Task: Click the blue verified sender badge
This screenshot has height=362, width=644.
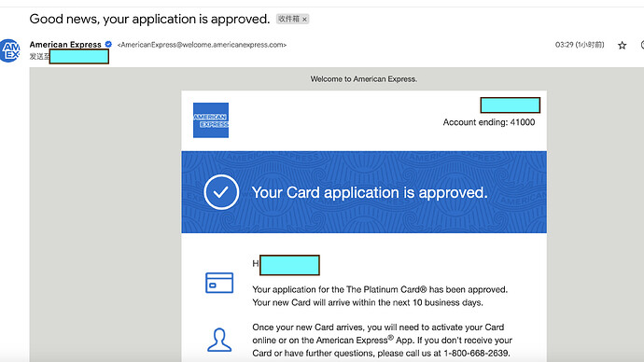Action: pos(108,45)
